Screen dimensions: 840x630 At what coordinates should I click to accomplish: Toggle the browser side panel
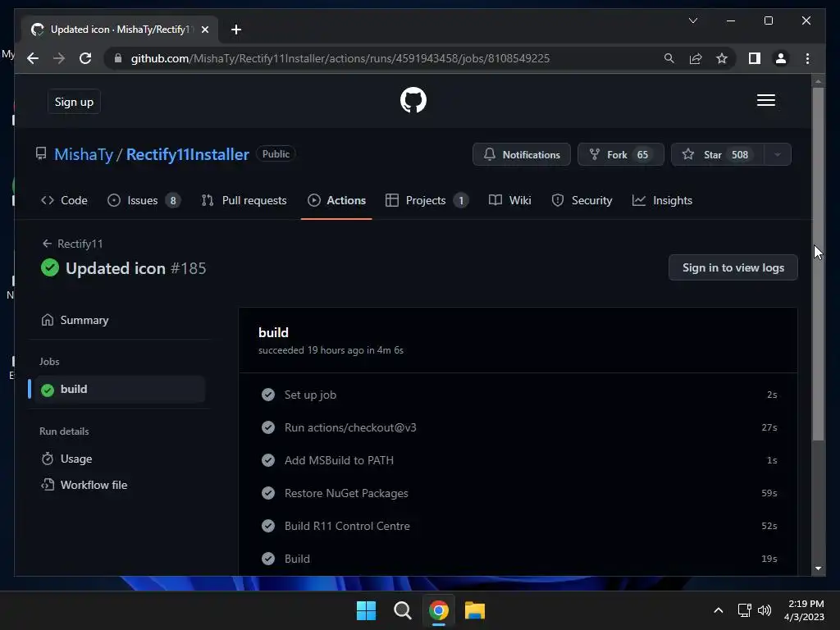coord(755,58)
